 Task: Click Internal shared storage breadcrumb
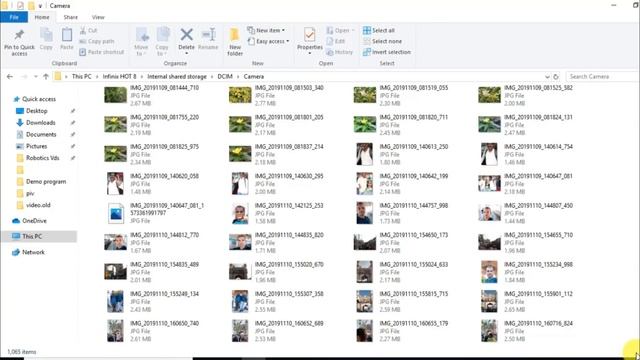177,76
